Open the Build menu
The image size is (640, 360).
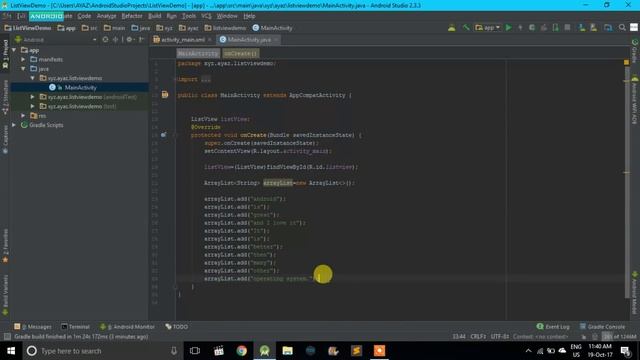click(x=155, y=16)
